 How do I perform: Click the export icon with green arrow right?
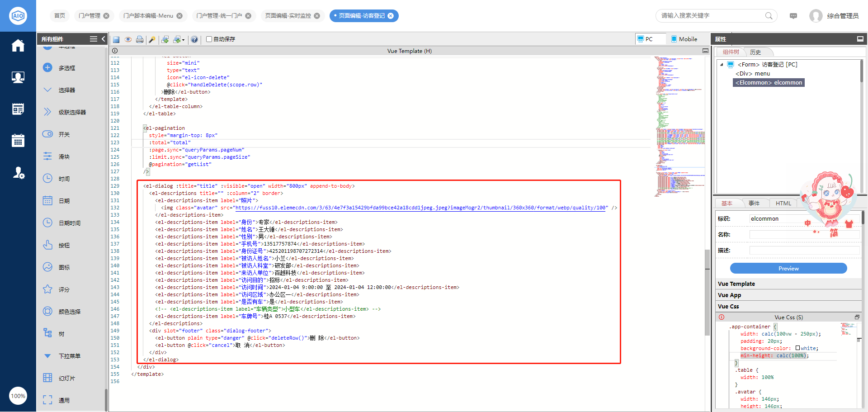tap(165, 39)
